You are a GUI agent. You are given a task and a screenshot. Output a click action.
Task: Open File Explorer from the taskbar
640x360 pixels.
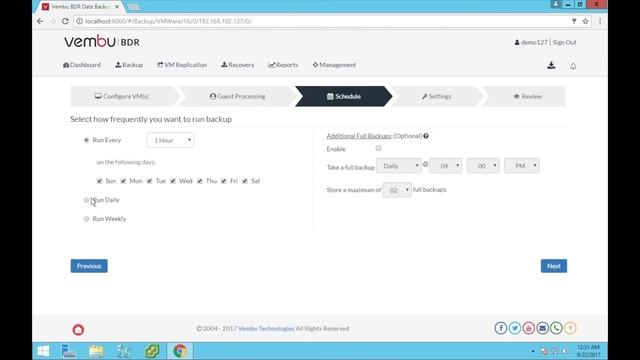pos(96,351)
